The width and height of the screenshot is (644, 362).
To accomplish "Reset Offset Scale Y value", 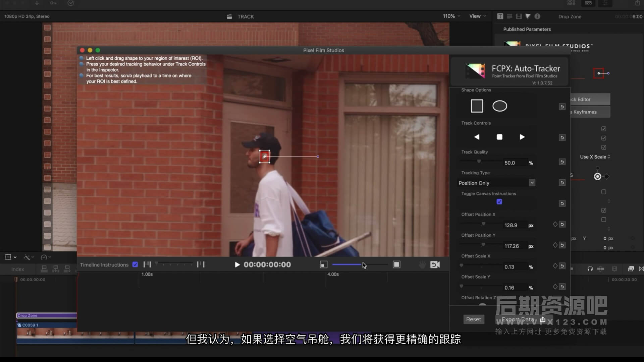I will [562, 287].
